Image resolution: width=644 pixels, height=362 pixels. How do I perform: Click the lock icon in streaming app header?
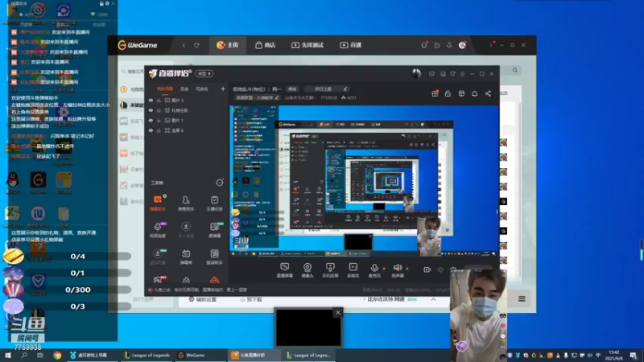click(x=448, y=93)
